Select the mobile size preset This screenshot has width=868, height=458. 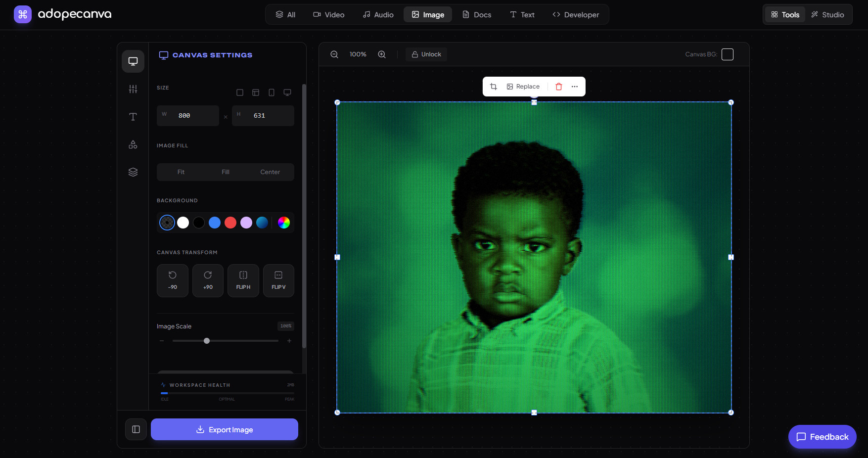click(x=272, y=92)
